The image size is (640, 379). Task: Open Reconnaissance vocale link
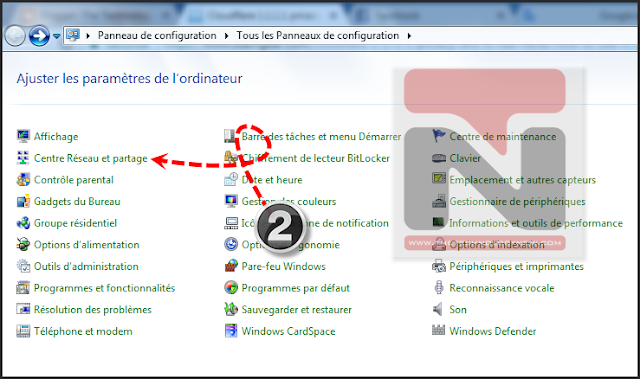point(502,288)
